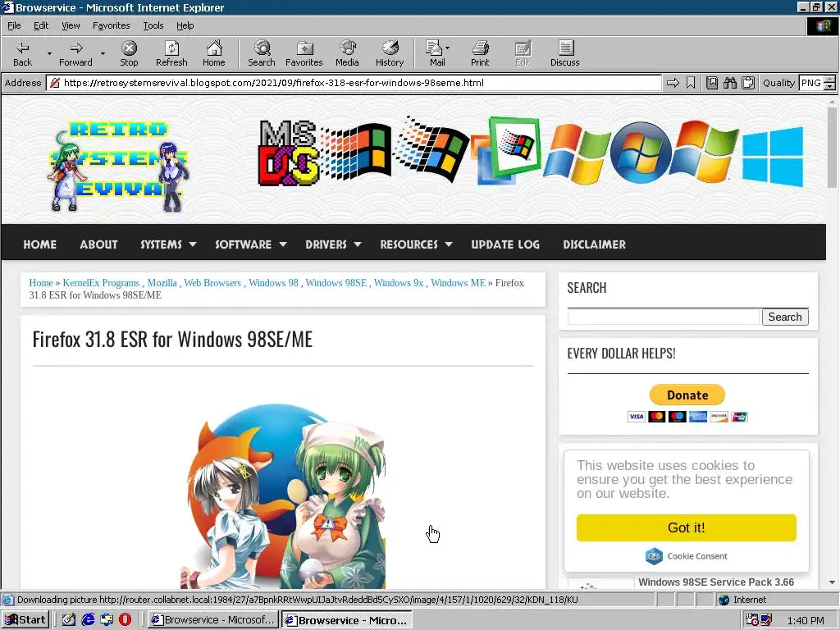Open the ABOUT page link

click(98, 244)
